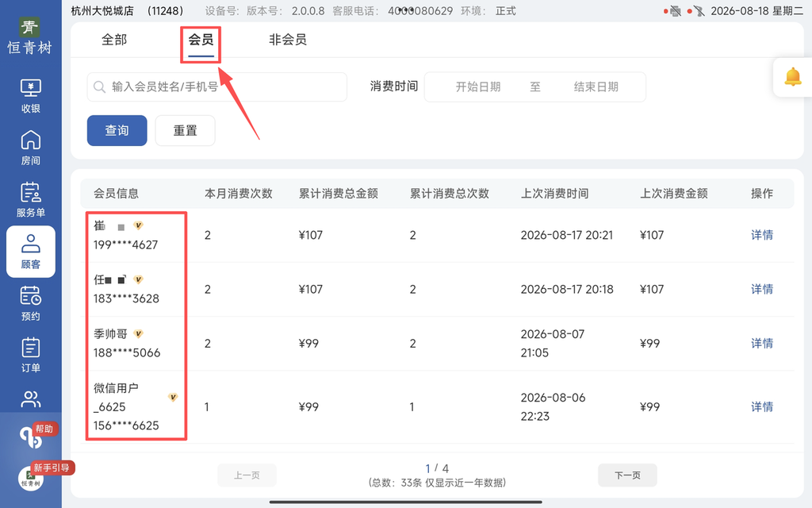Click the printer disconnected status icon
This screenshot has width=812, height=508.
pyautogui.click(x=675, y=11)
